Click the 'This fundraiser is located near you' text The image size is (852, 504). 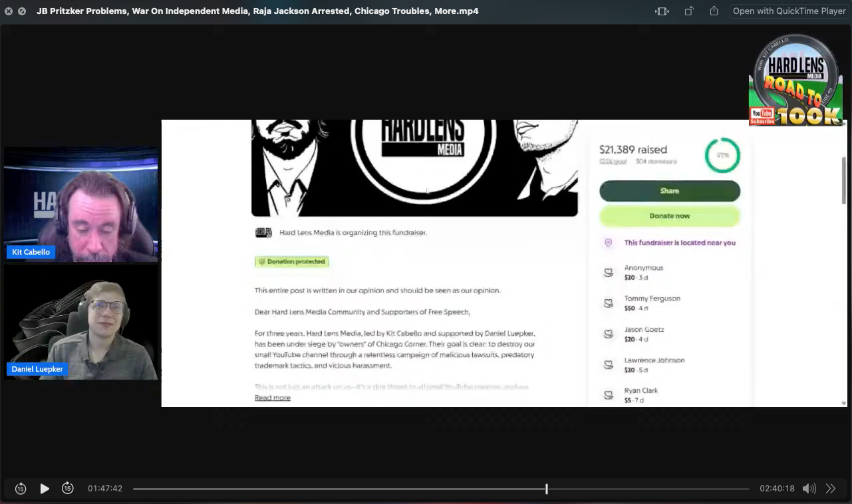pyautogui.click(x=680, y=243)
